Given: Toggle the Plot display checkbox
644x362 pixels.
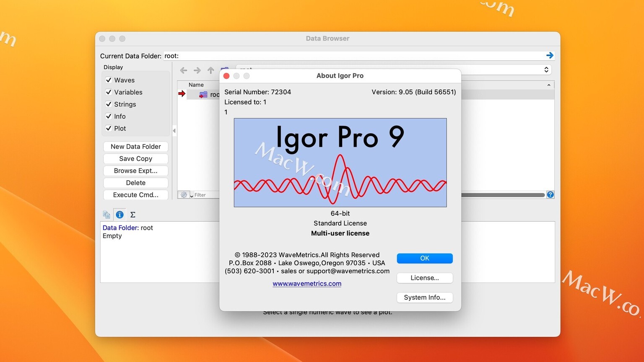Looking at the screenshot, I should click(x=109, y=128).
